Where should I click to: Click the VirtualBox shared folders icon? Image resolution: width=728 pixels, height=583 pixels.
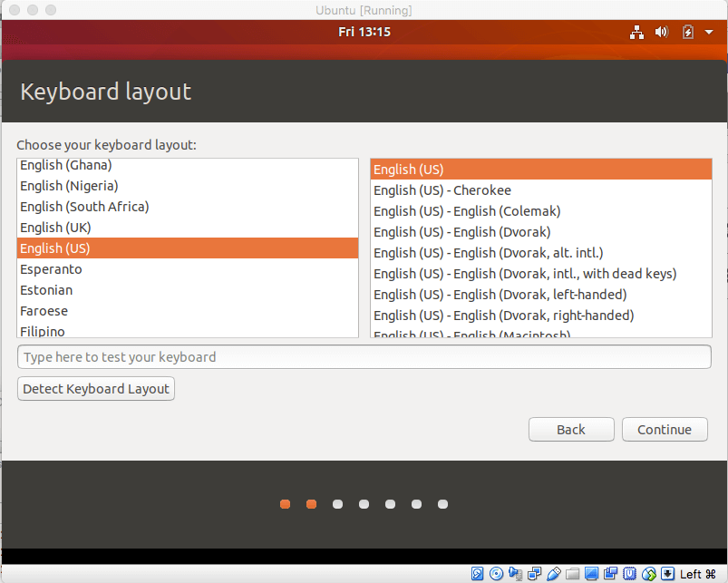coord(572,574)
